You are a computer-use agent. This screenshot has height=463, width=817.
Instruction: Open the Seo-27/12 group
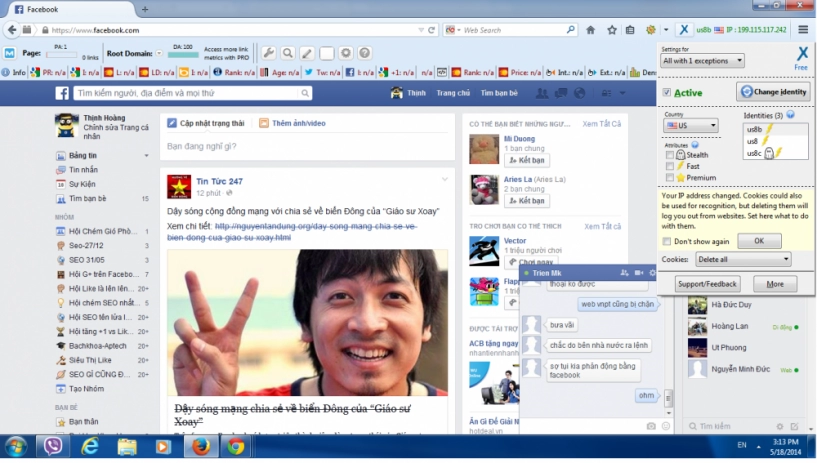86,245
